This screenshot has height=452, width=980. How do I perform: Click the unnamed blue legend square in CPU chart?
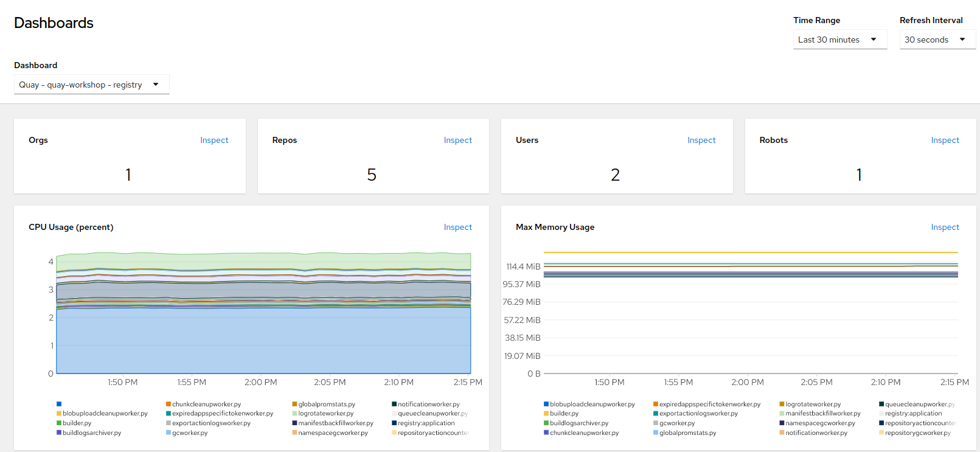click(59, 404)
